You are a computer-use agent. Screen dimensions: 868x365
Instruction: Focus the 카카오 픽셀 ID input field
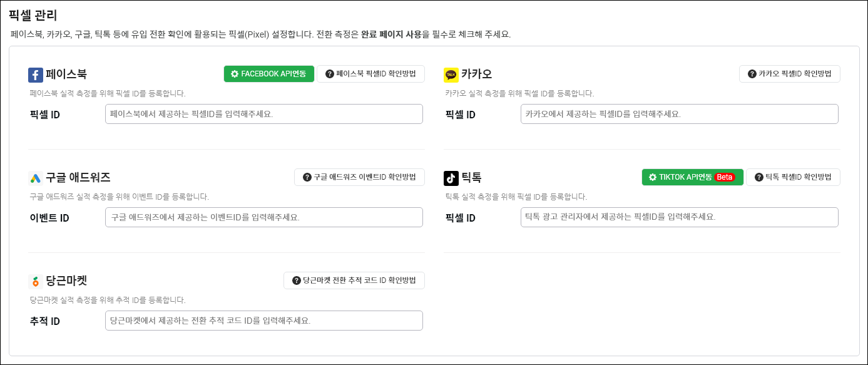pos(679,114)
